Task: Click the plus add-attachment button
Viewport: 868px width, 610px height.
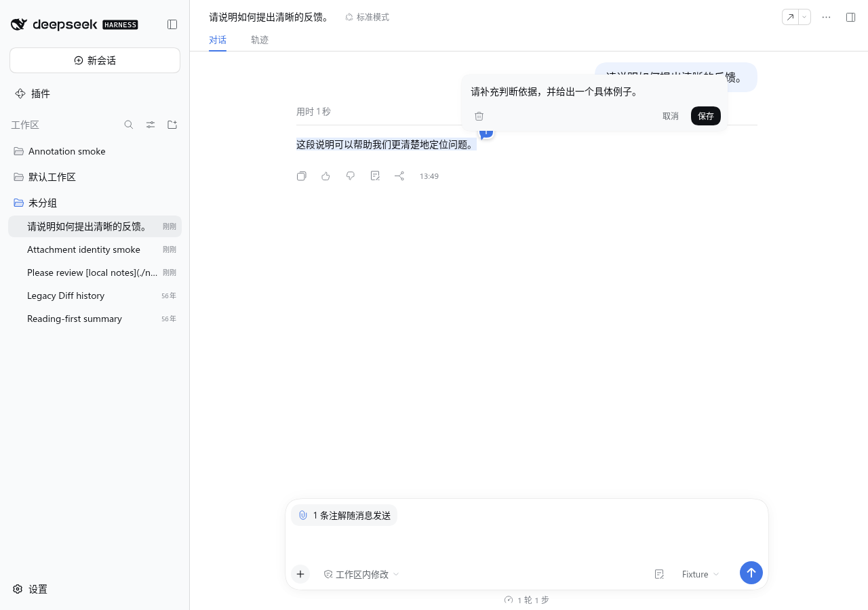Action: pyautogui.click(x=300, y=574)
